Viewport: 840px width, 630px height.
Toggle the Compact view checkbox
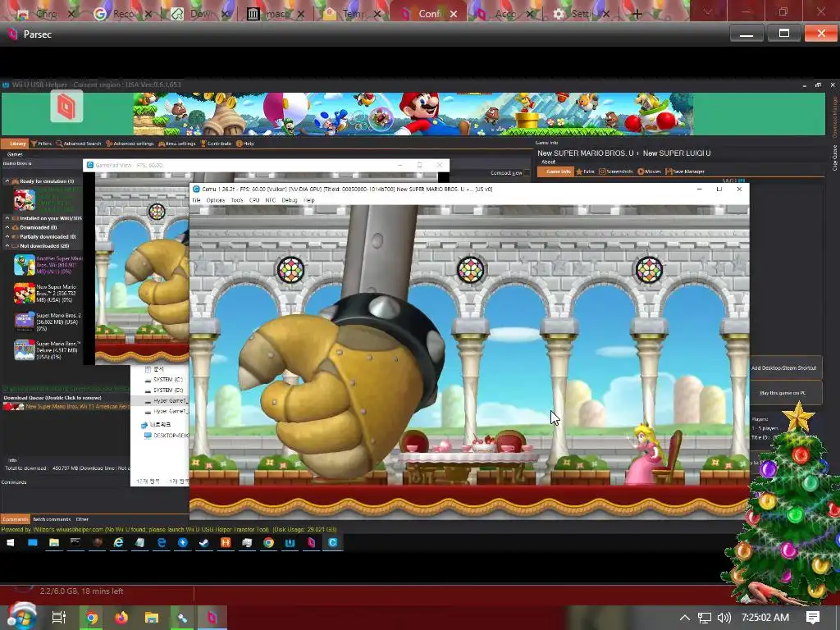[x=527, y=173]
